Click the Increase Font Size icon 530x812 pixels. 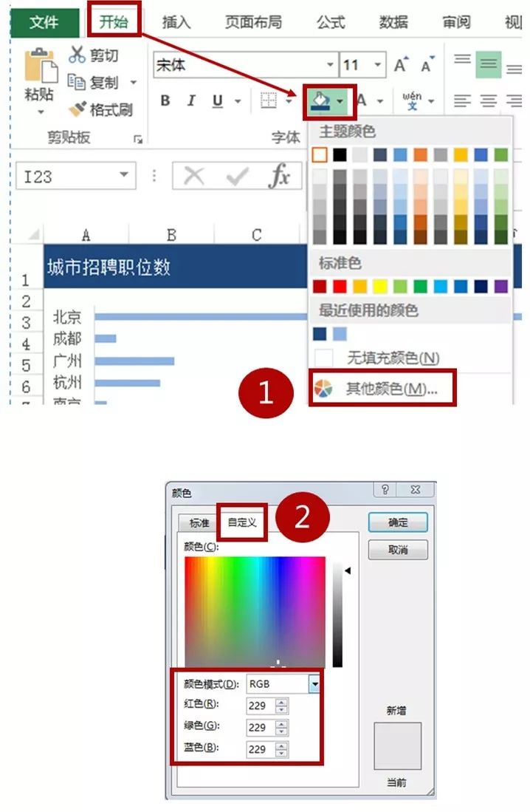point(401,64)
